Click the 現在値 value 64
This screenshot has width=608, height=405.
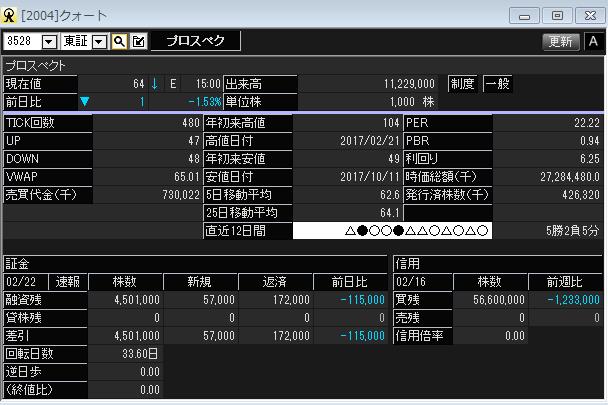point(138,84)
